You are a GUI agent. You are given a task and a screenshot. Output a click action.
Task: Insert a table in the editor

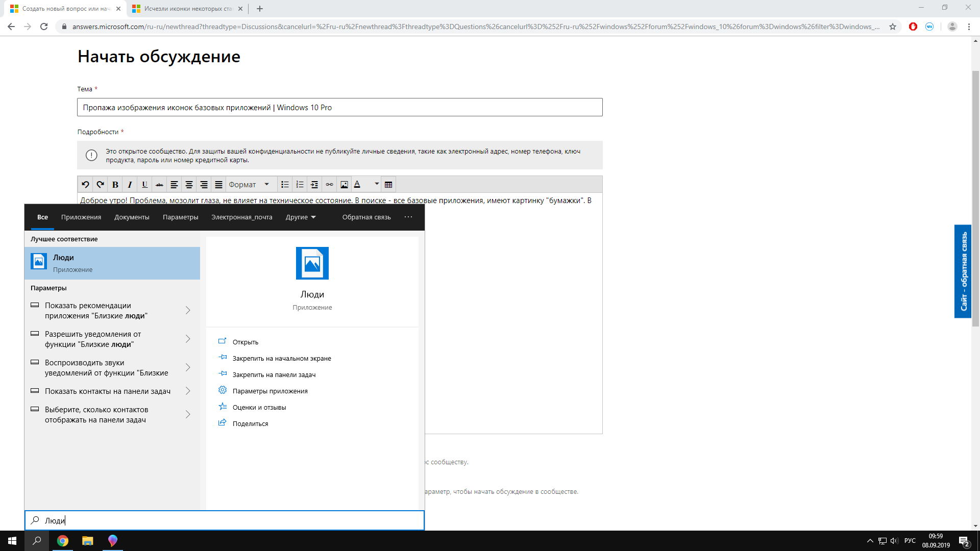coord(388,185)
